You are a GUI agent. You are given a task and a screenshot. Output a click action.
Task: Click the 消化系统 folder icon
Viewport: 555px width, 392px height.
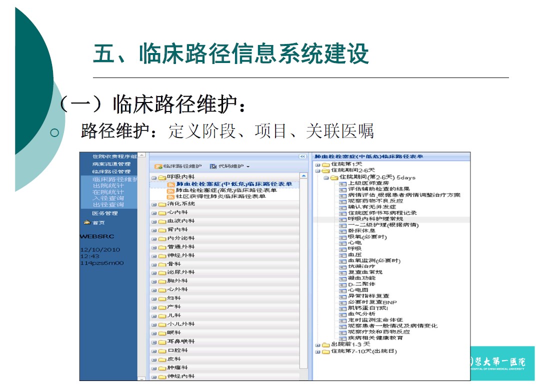[162, 204]
